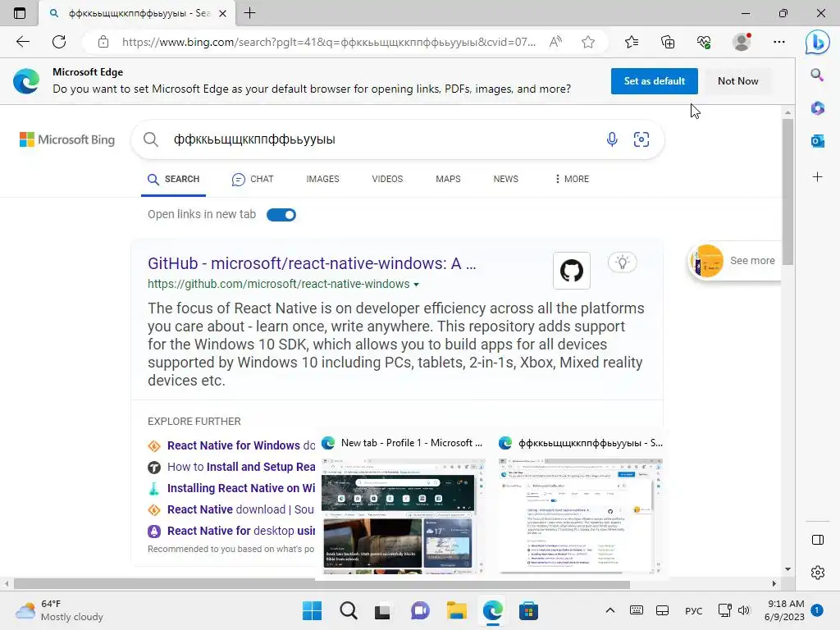
Task: Show hidden tray icons chevron
Action: [610, 610]
